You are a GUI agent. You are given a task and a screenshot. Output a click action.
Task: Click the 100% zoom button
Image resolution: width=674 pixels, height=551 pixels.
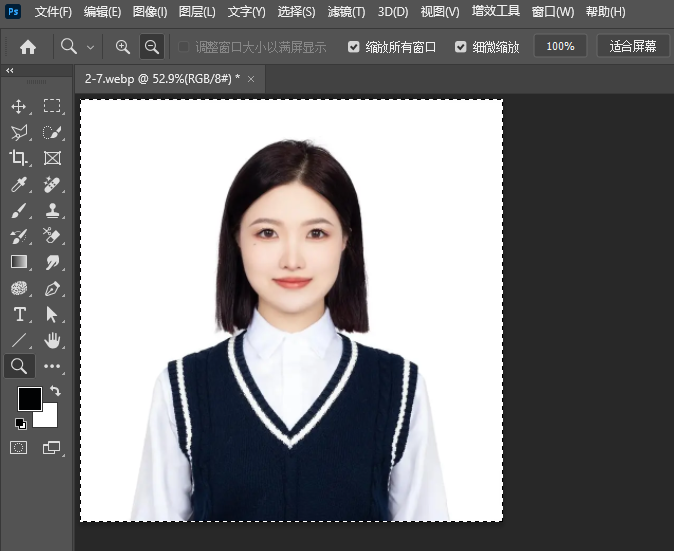[x=560, y=46]
